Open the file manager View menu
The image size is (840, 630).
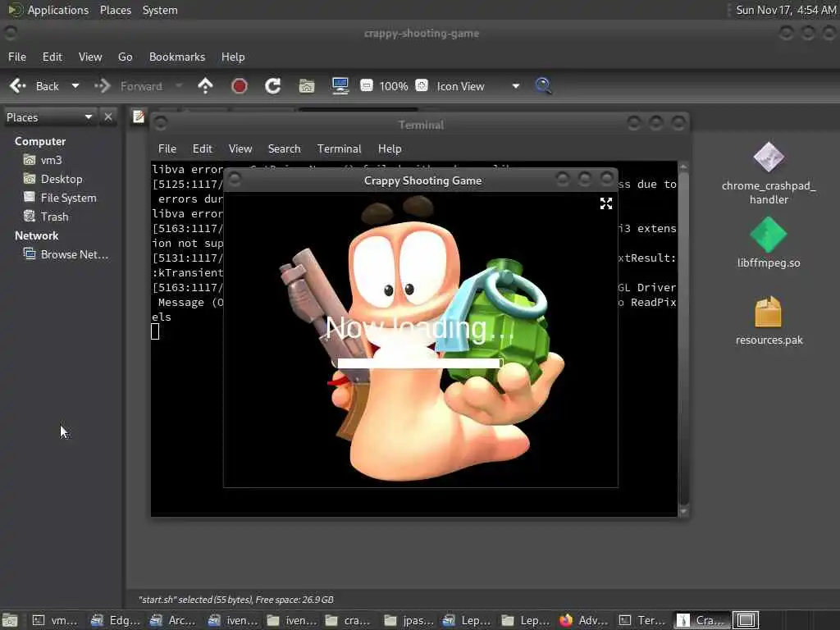(x=90, y=57)
